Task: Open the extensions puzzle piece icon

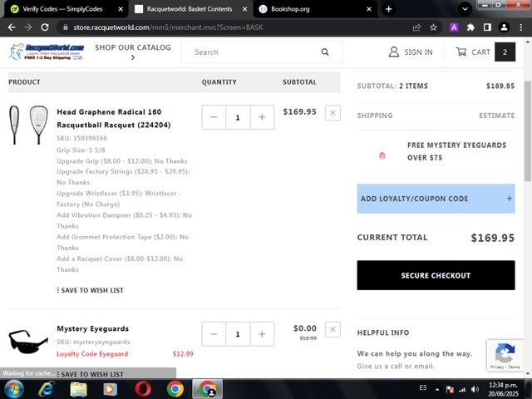Action: click(470, 27)
